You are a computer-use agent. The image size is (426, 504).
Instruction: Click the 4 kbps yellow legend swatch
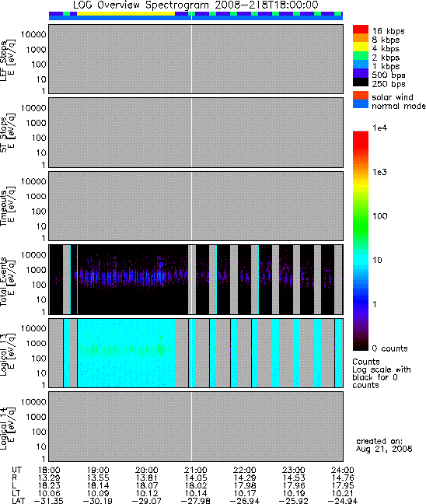click(x=361, y=47)
